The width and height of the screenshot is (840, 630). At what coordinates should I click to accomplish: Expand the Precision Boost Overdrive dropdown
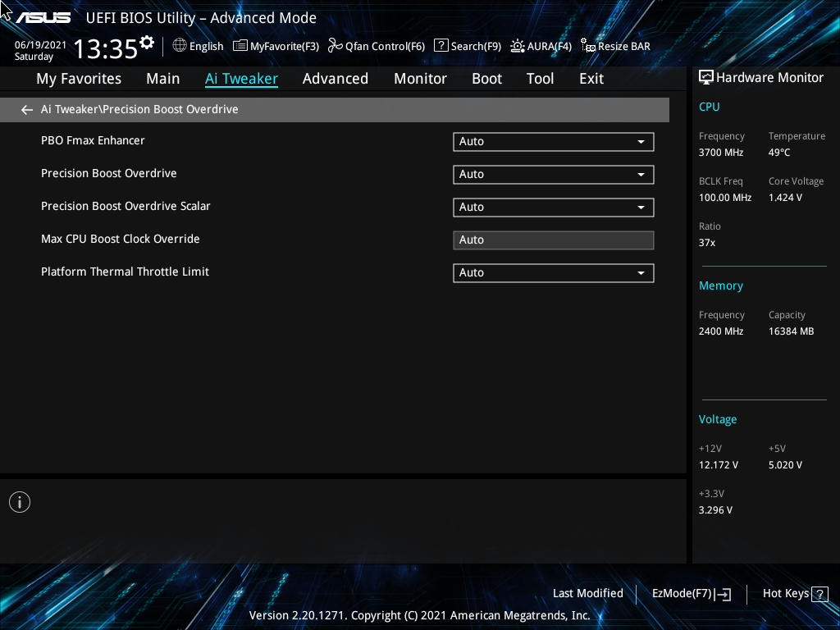pyautogui.click(x=553, y=174)
